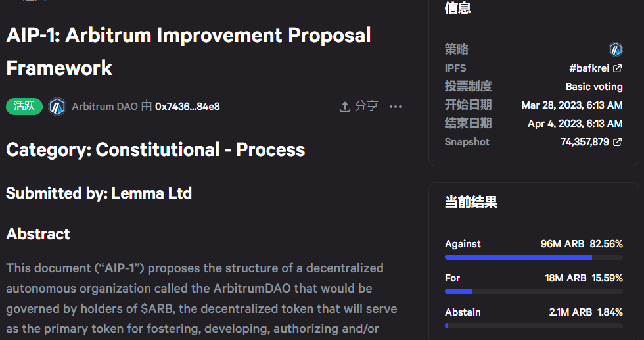Click the end date Apr 4, 2023
The image size is (644, 340).
point(575,124)
